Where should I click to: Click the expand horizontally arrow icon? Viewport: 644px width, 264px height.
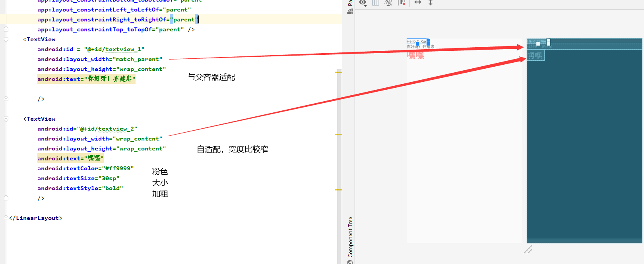pos(418,2)
